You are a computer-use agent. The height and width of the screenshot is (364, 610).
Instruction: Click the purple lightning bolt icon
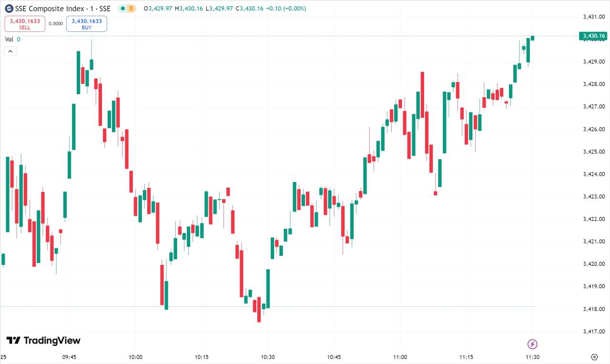click(x=533, y=344)
